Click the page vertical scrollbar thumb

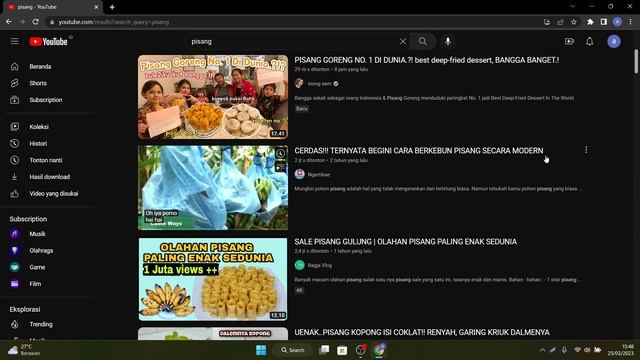[x=636, y=62]
